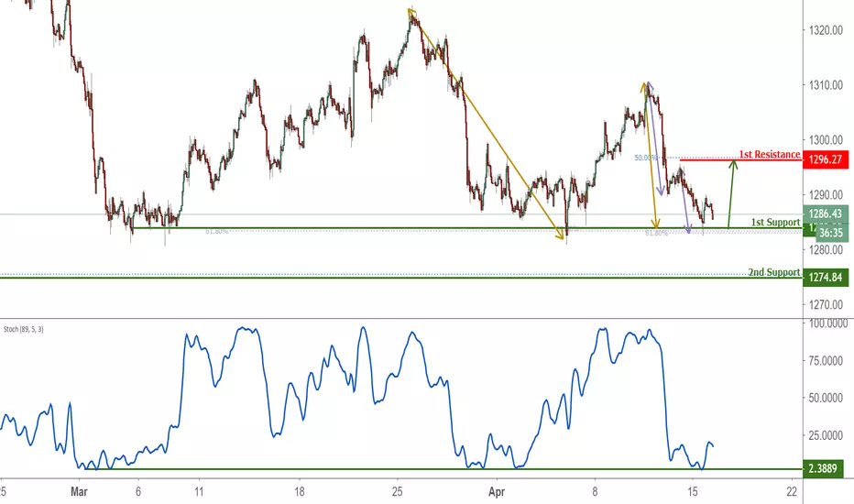Click the 61.80% label near early March
Screen dimensions: 854x504
(217, 232)
